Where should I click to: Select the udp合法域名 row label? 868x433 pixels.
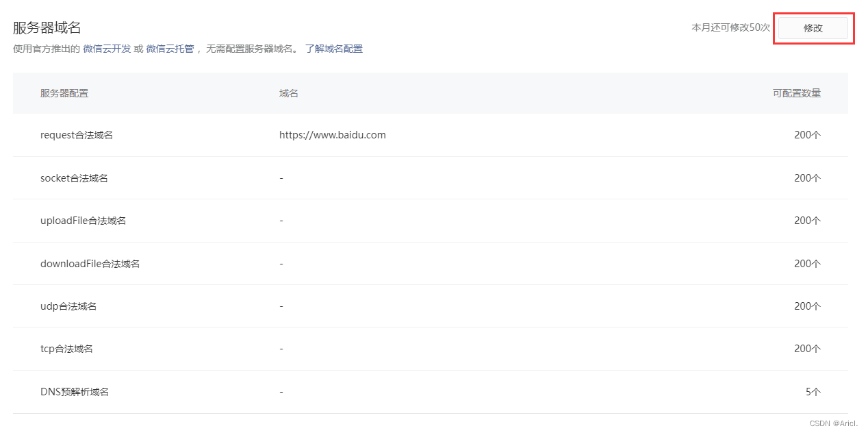(x=68, y=306)
